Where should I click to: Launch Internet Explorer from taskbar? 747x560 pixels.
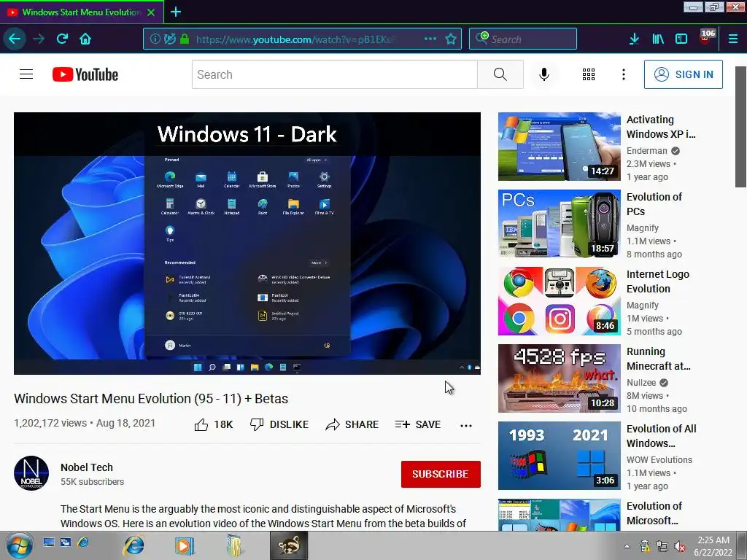click(134, 545)
